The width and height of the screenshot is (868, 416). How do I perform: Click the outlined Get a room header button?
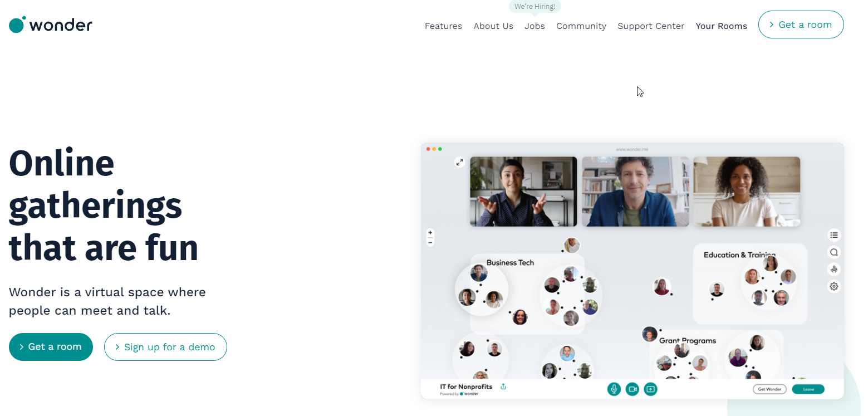tap(801, 25)
